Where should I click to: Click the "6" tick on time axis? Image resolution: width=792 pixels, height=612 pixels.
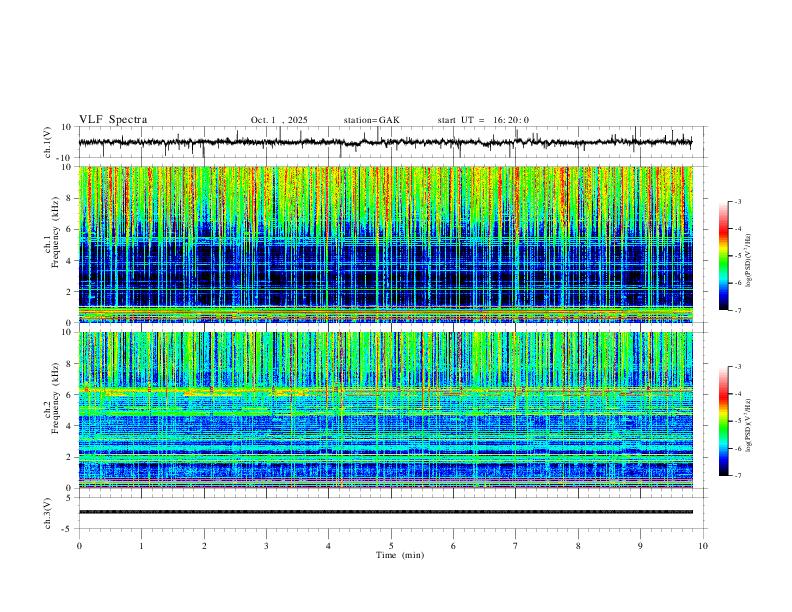click(453, 546)
